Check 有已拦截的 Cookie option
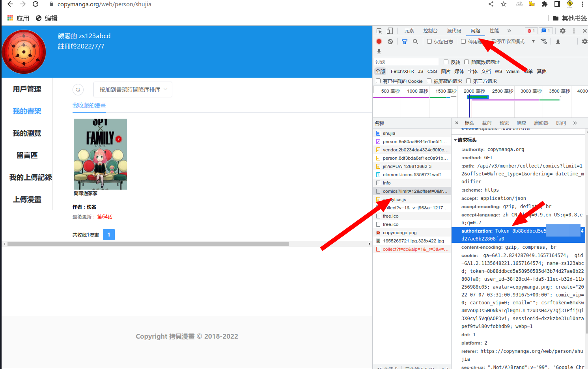The width and height of the screenshot is (588, 369). click(378, 81)
